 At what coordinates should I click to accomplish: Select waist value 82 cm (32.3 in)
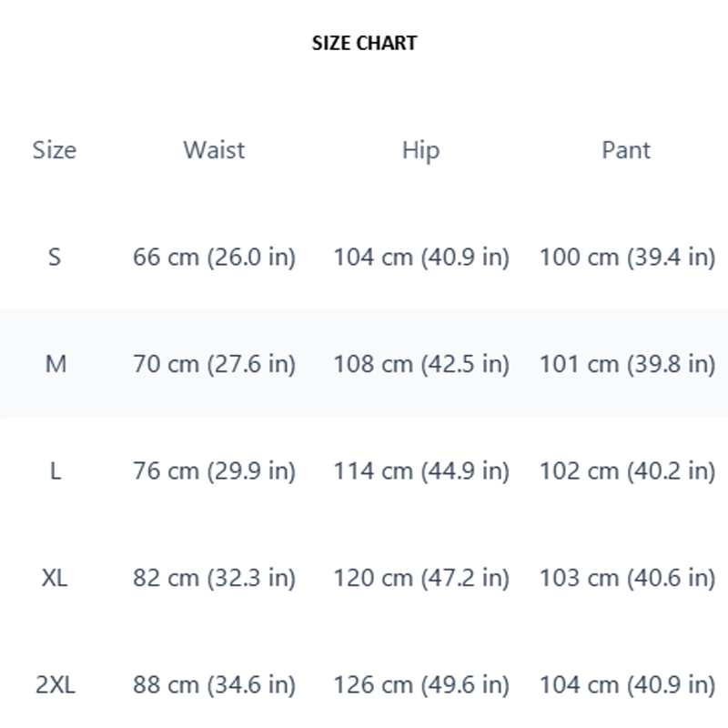(x=214, y=578)
